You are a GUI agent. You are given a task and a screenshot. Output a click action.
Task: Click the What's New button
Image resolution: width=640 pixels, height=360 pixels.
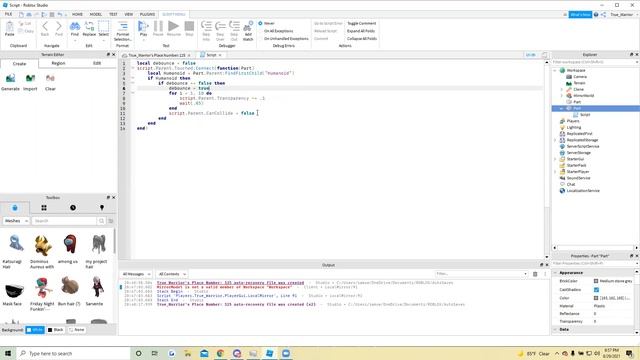pyautogui.click(x=580, y=14)
